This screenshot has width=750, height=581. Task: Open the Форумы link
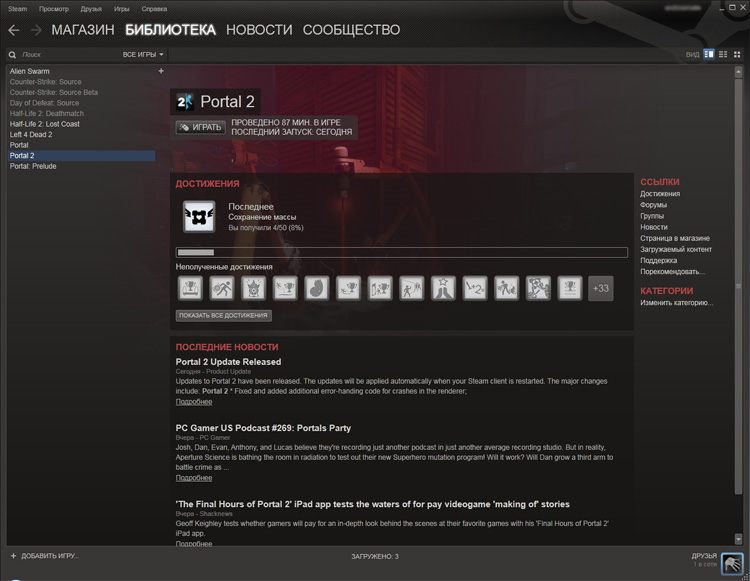click(653, 205)
